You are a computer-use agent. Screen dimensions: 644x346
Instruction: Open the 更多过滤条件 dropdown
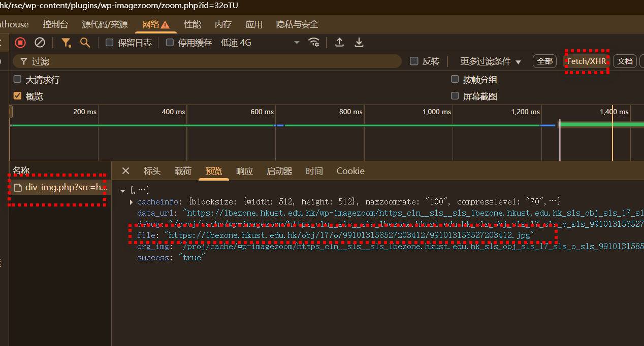(491, 61)
